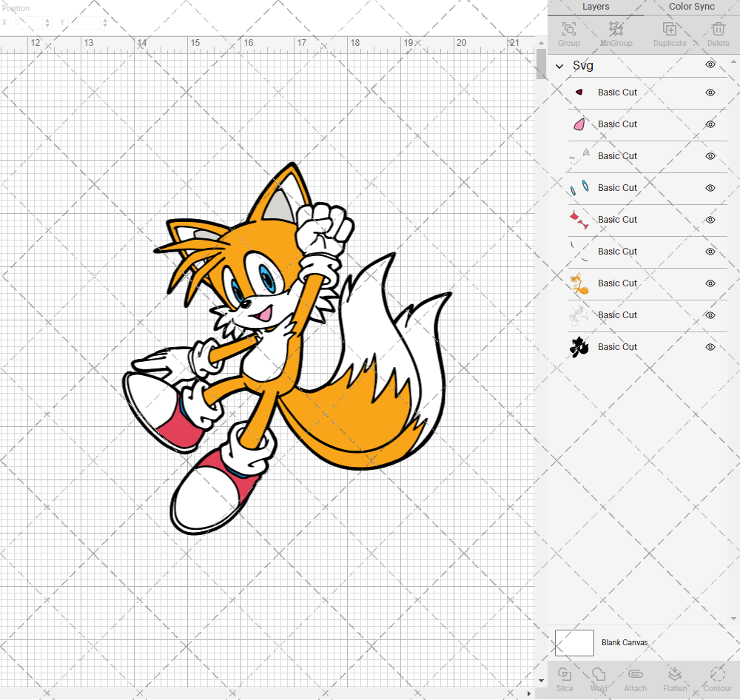Hide the black Basic Cut layer at bottom

coord(710,347)
